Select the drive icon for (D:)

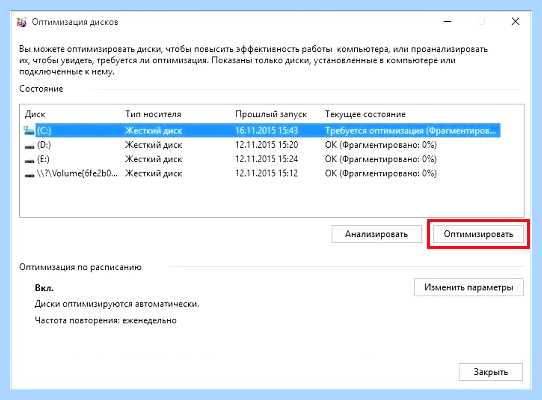point(29,146)
